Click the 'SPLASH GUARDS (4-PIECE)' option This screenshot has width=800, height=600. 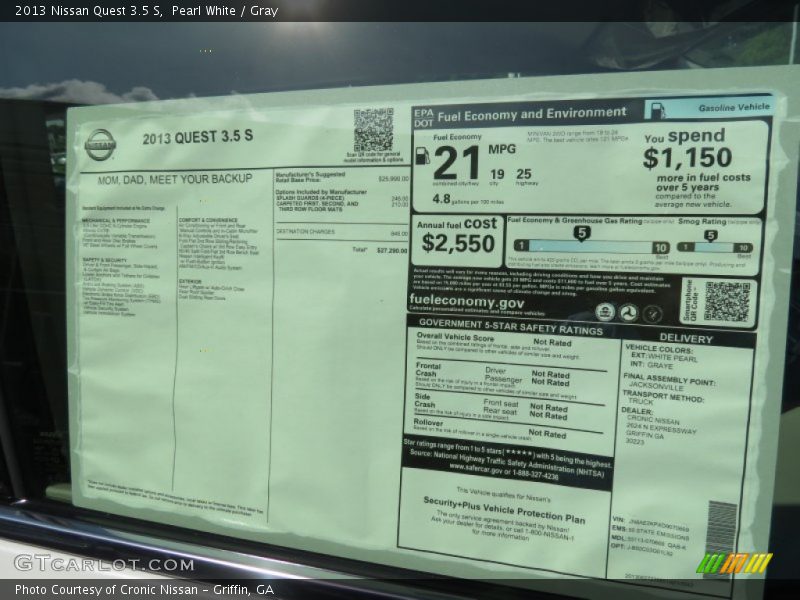(x=310, y=198)
